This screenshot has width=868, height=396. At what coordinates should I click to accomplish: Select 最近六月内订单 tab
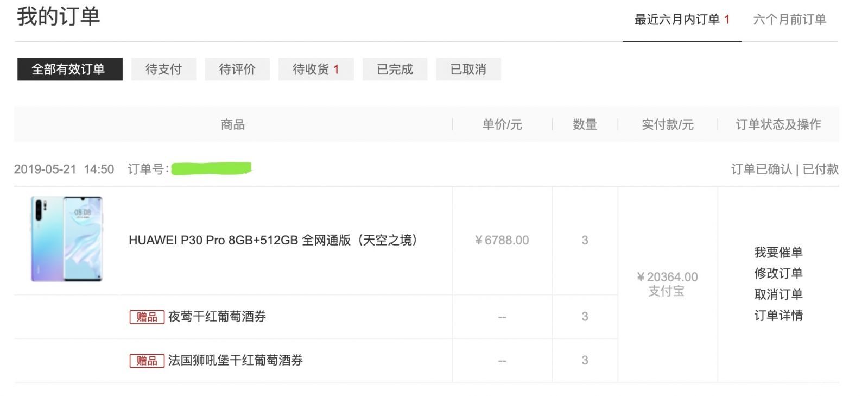(682, 20)
